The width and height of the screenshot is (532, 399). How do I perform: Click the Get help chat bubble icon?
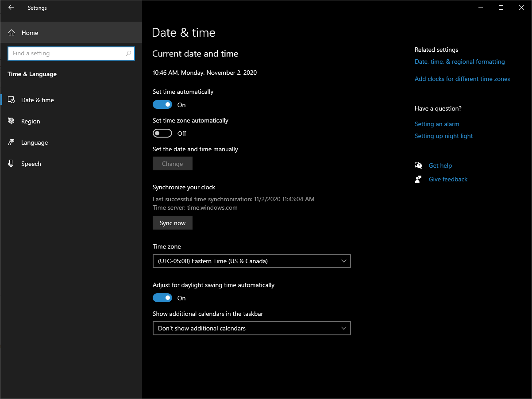pyautogui.click(x=418, y=165)
